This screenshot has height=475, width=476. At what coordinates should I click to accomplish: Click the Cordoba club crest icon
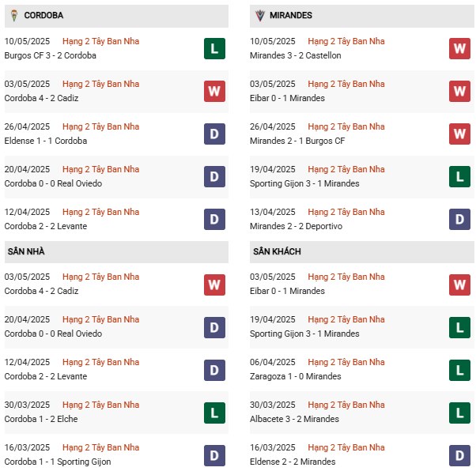pyautogui.click(x=14, y=16)
